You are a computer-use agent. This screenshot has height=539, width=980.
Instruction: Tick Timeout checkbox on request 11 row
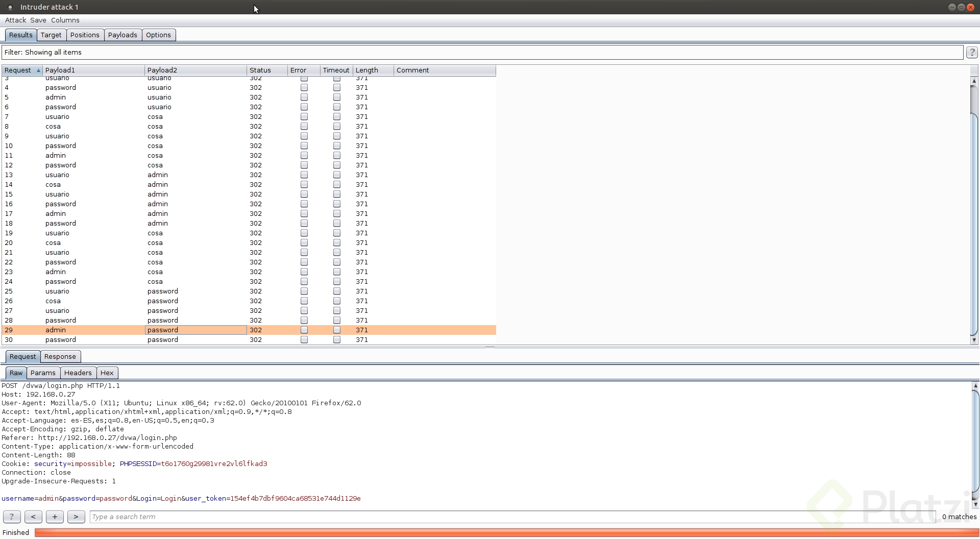(x=337, y=156)
